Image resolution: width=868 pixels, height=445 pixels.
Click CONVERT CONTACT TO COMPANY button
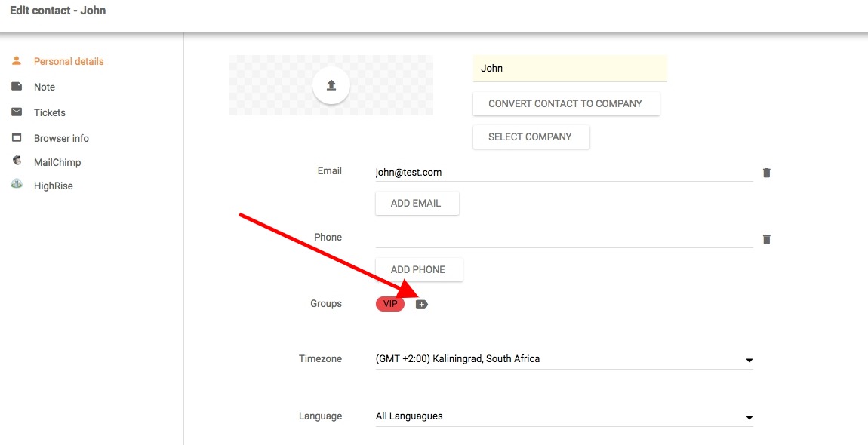click(566, 103)
